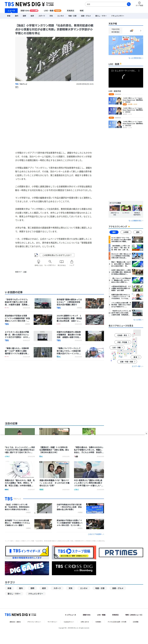Open 関東 area news

point(136,357)
